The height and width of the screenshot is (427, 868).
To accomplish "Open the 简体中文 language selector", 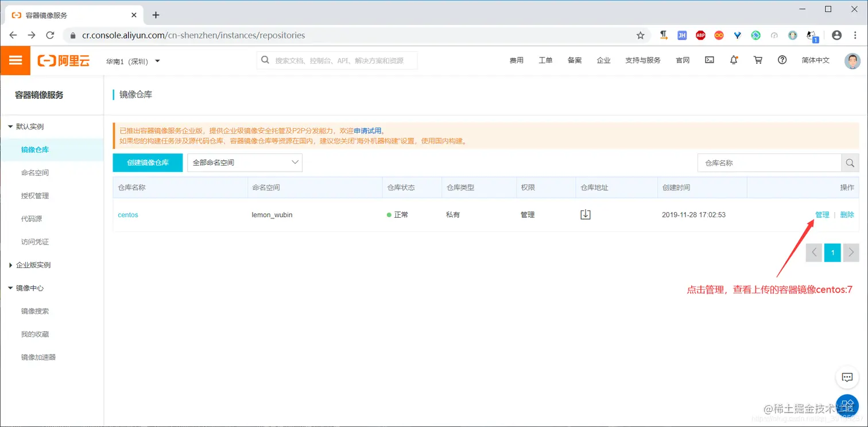I will pos(815,60).
